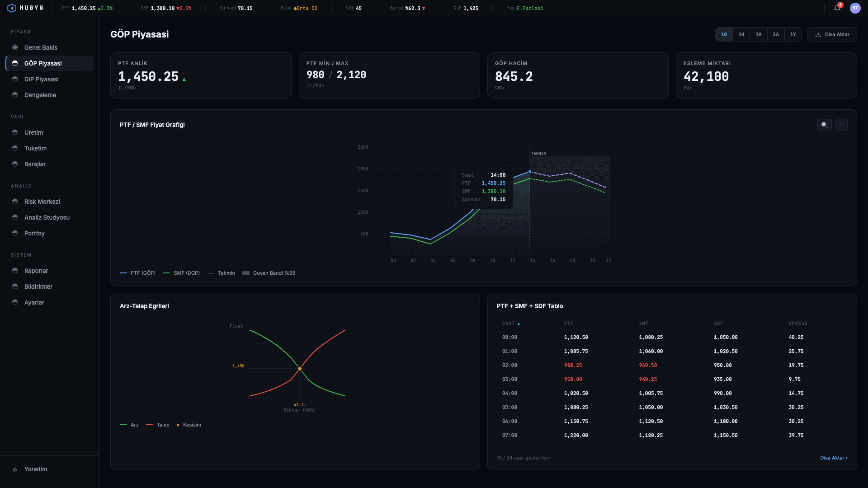Click the HUGYN logo icon

click(x=12, y=8)
